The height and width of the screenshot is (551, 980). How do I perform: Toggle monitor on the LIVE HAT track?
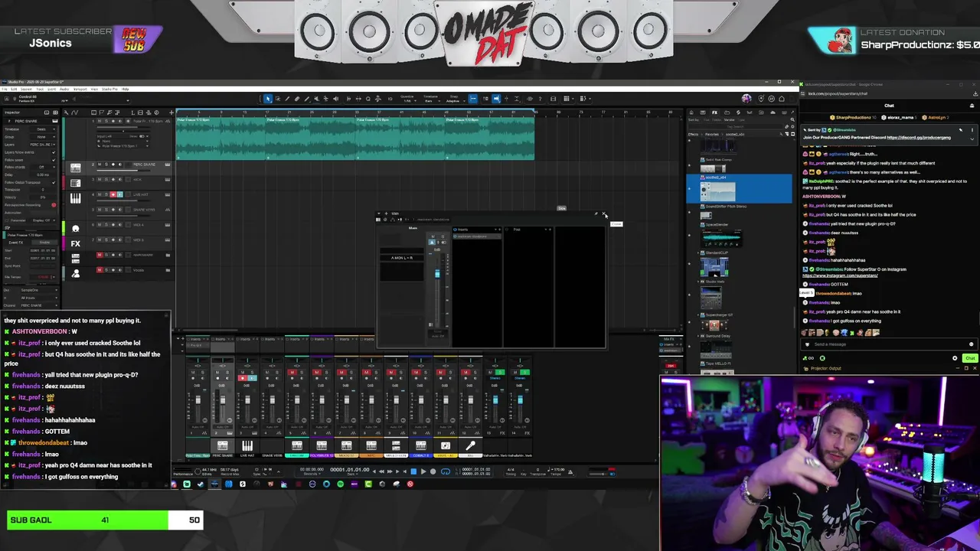pyautogui.click(x=119, y=194)
